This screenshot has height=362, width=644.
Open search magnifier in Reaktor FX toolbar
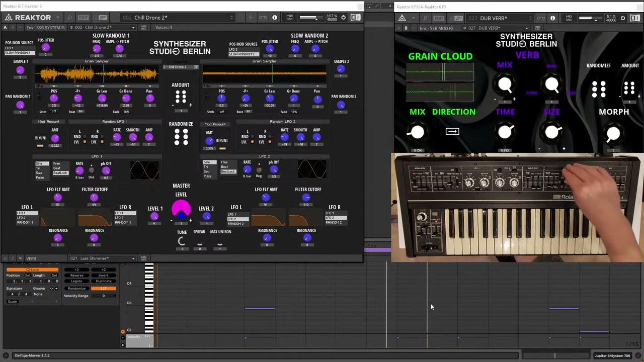(x=426, y=18)
